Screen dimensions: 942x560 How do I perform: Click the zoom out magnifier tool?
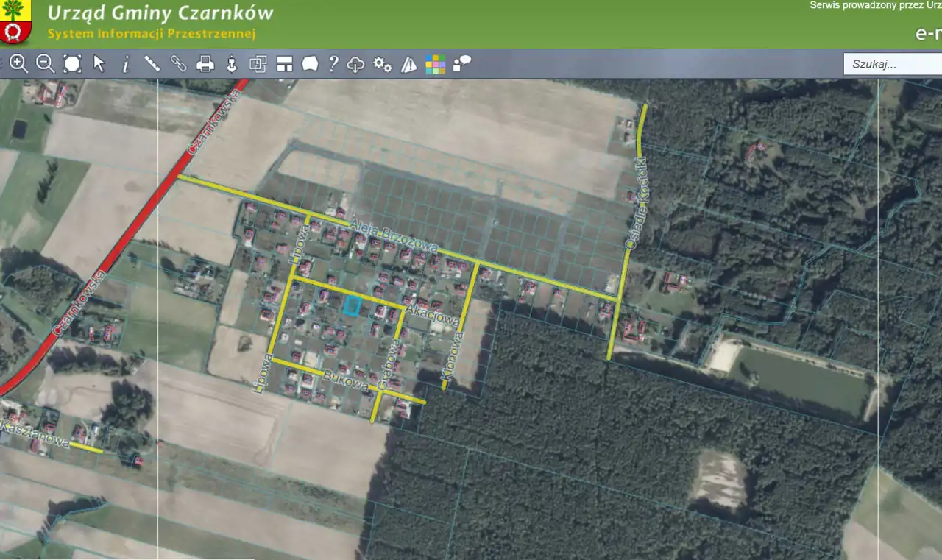[x=46, y=64]
